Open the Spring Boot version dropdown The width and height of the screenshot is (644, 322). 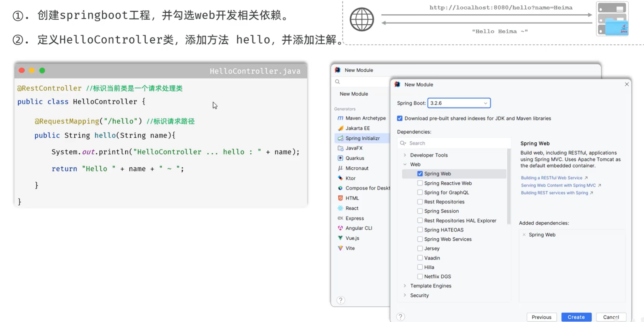[459, 103]
